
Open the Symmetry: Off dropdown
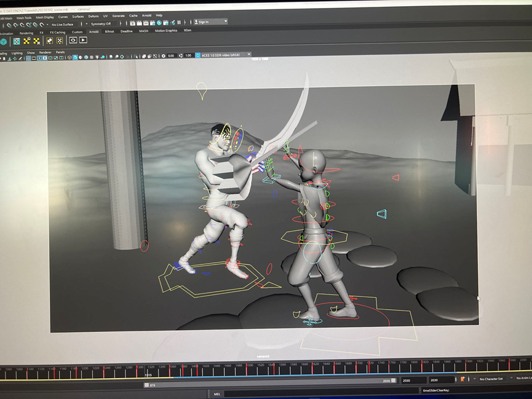click(103, 24)
